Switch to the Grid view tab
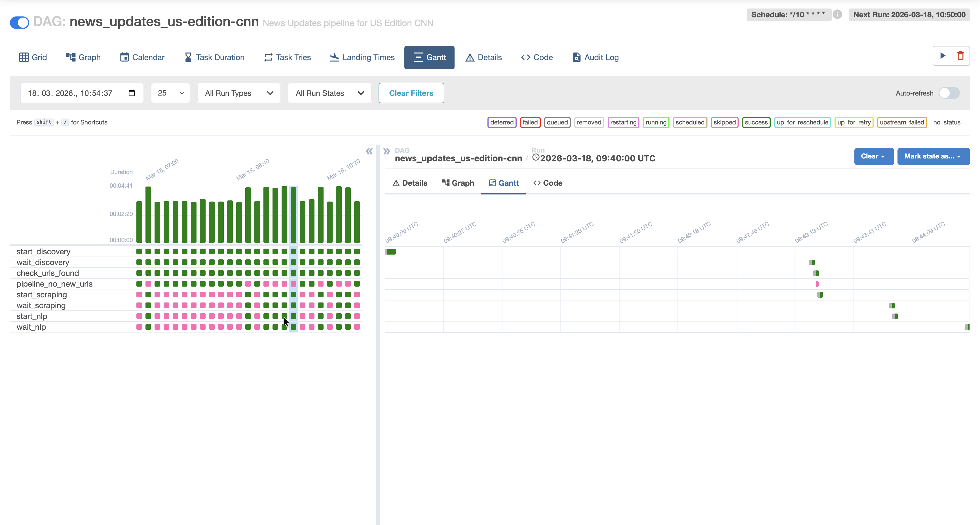 click(x=32, y=57)
